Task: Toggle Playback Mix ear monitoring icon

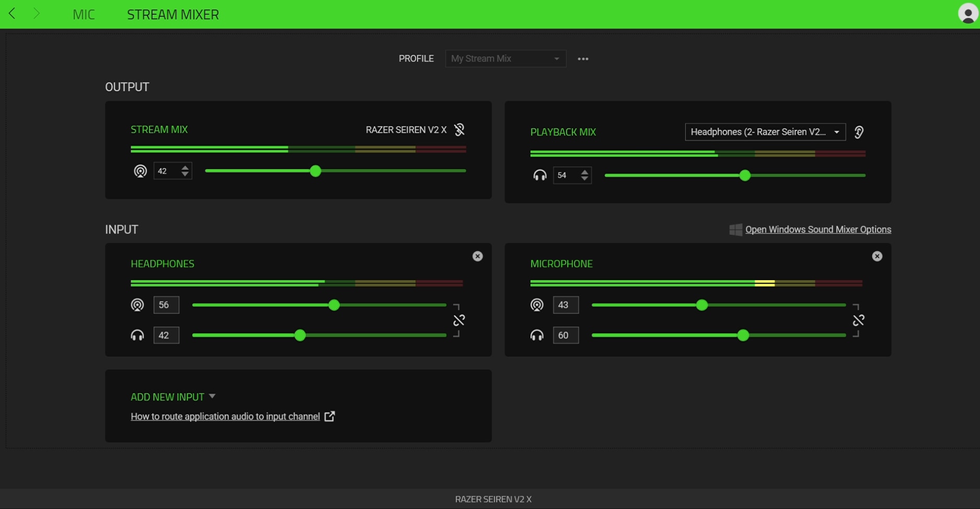Action: (x=858, y=132)
